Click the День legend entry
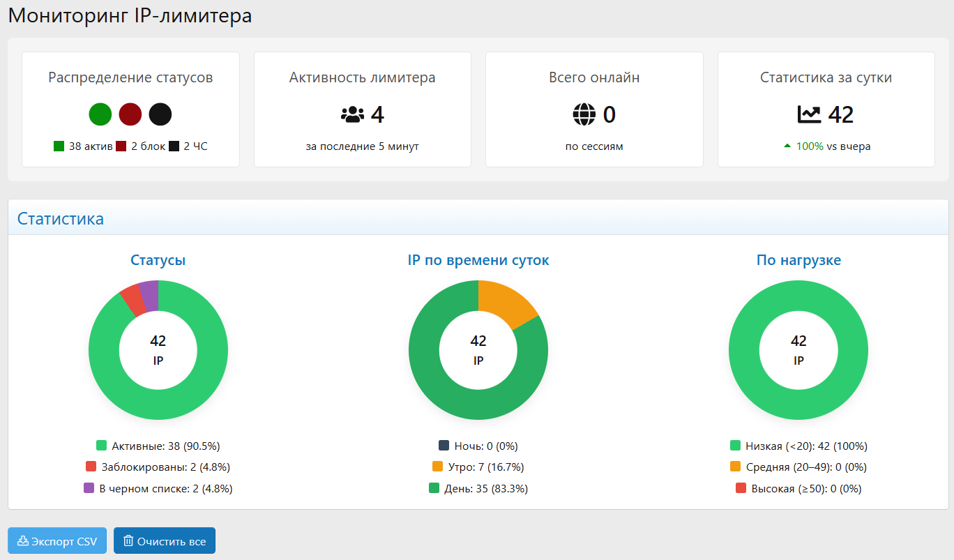This screenshot has width=954, height=560. pyautogui.click(x=478, y=489)
